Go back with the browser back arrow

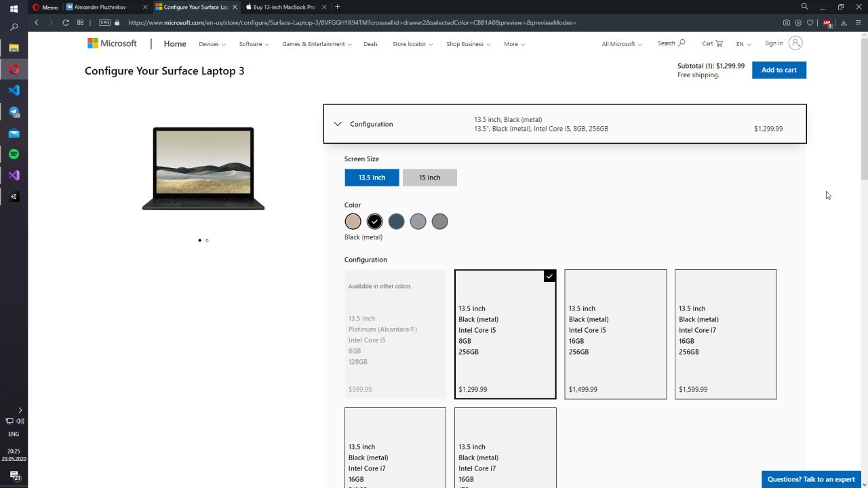click(37, 22)
